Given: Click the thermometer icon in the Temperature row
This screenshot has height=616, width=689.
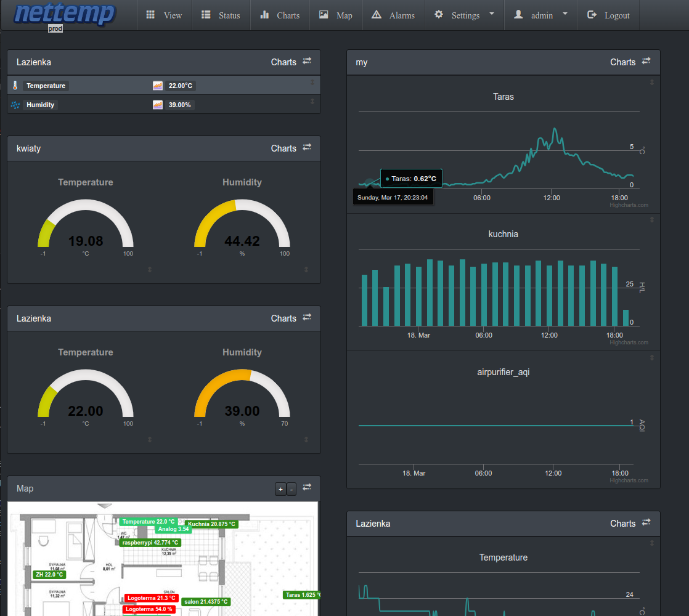Looking at the screenshot, I should tap(15, 86).
